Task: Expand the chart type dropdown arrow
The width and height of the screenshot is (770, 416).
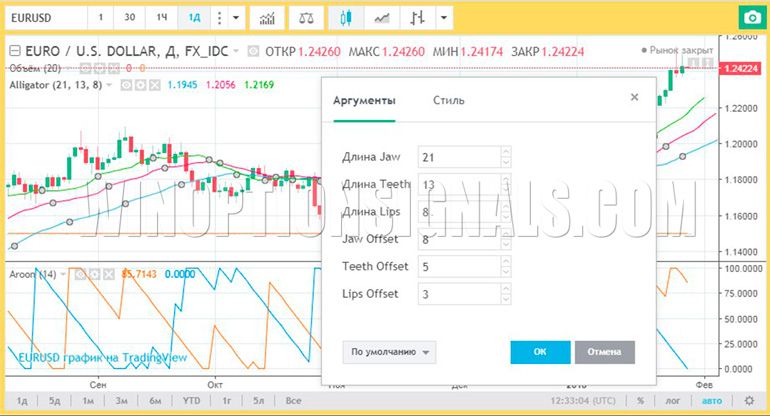Action: pyautogui.click(x=443, y=18)
